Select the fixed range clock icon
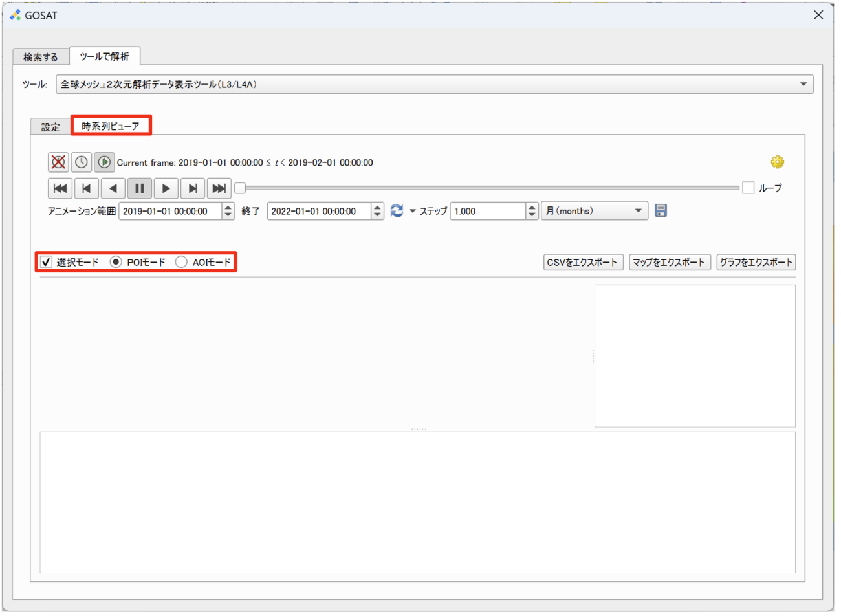 pyautogui.click(x=81, y=162)
